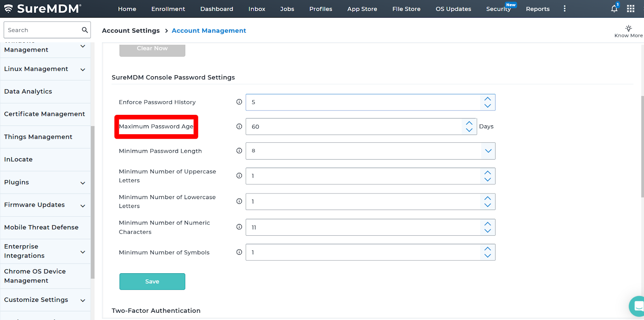Viewport: 644px width, 320px height.
Task: Open the chat support bubble
Action: (x=638, y=306)
